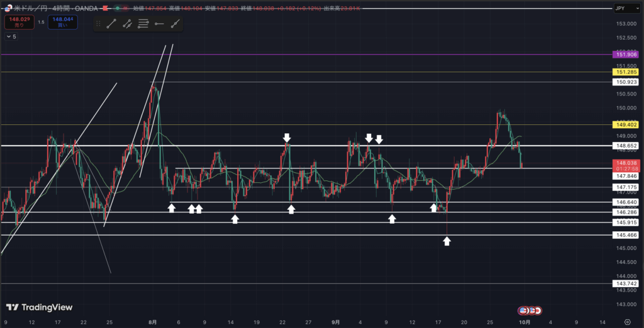This screenshot has width=644, height=328.
Task: Expand the collapsed indicators legend showing 5
Action: tap(11, 37)
